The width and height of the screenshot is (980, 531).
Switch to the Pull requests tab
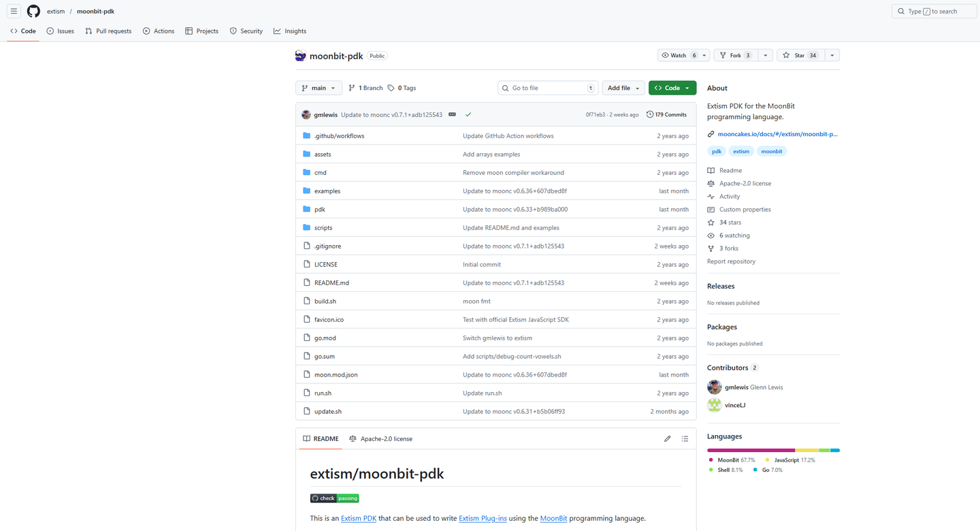coord(108,31)
